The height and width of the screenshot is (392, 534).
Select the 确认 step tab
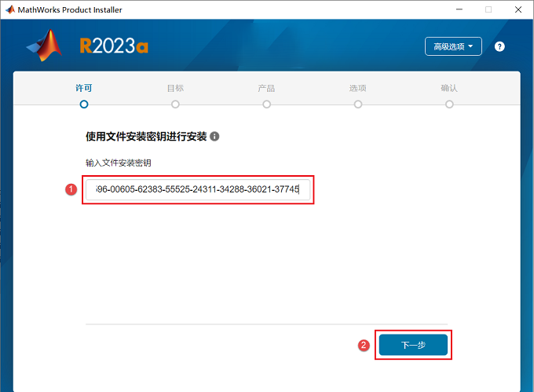(x=449, y=88)
